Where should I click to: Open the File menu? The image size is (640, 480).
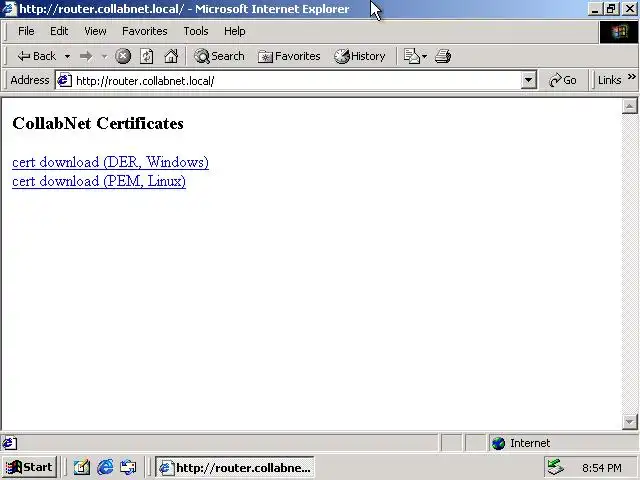(x=26, y=31)
